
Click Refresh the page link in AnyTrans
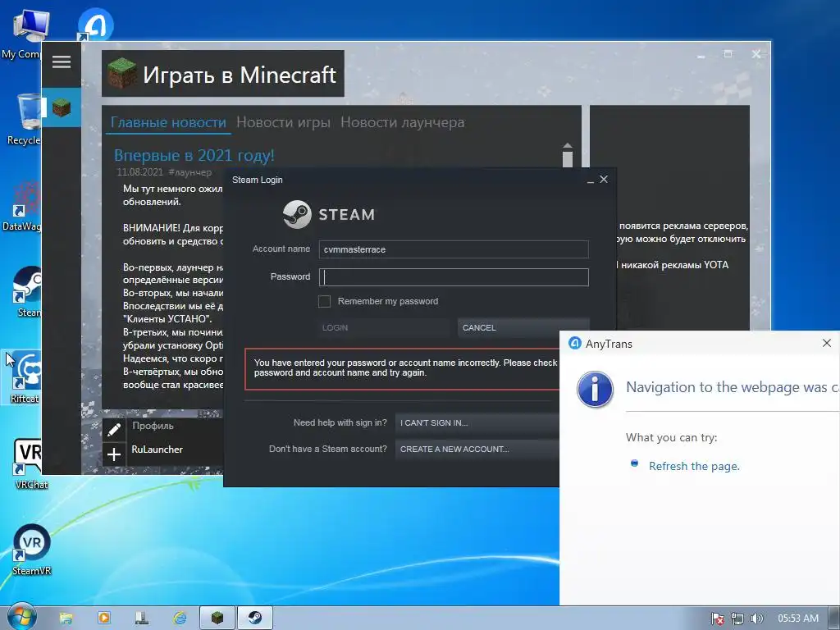pos(694,466)
